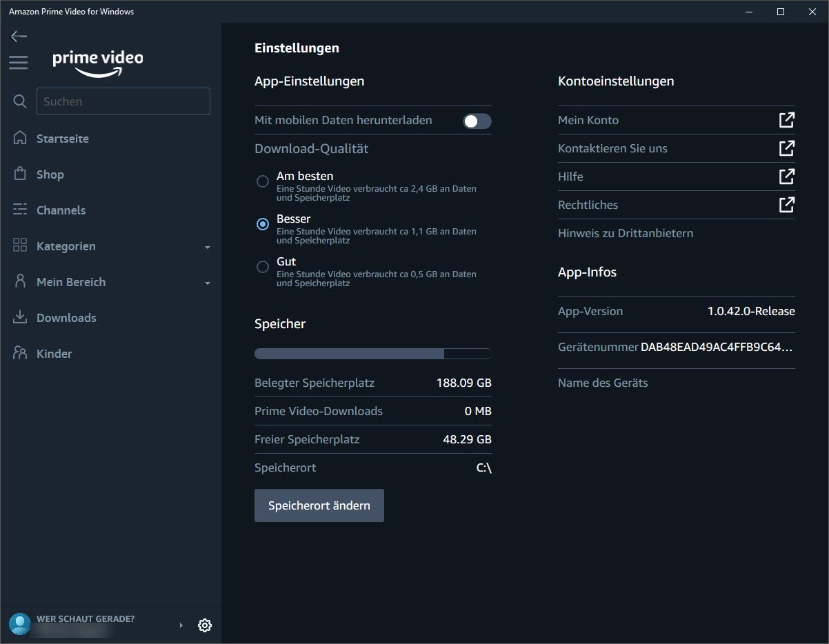Click the Speicherort ändern button

(319, 505)
